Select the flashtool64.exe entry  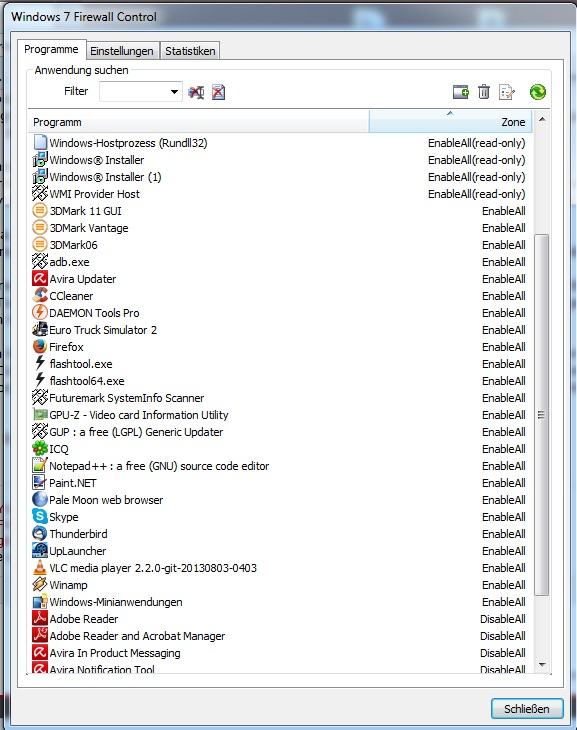279,381
